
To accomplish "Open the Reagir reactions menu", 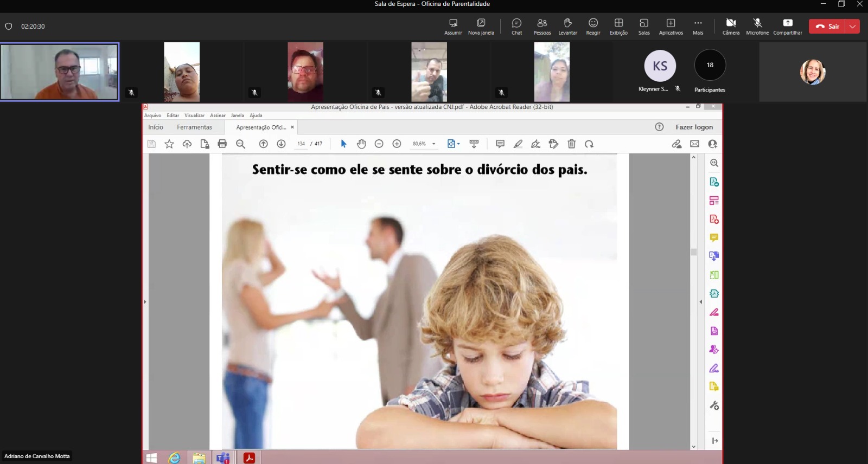I will [x=593, y=26].
